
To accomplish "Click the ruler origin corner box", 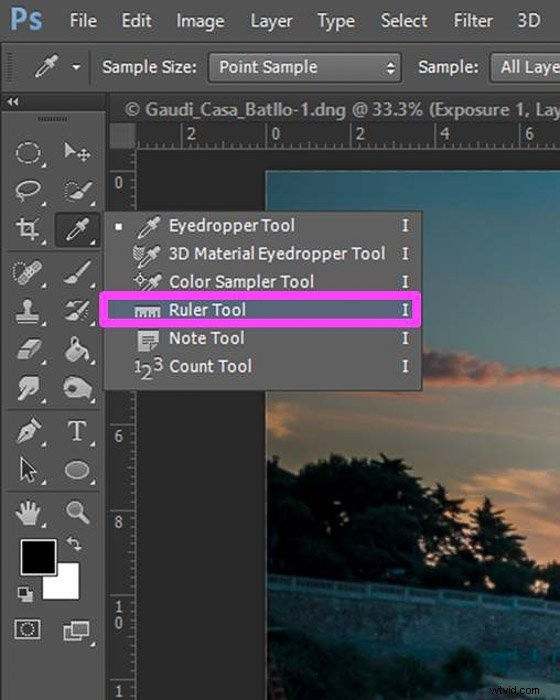I will tap(122, 135).
